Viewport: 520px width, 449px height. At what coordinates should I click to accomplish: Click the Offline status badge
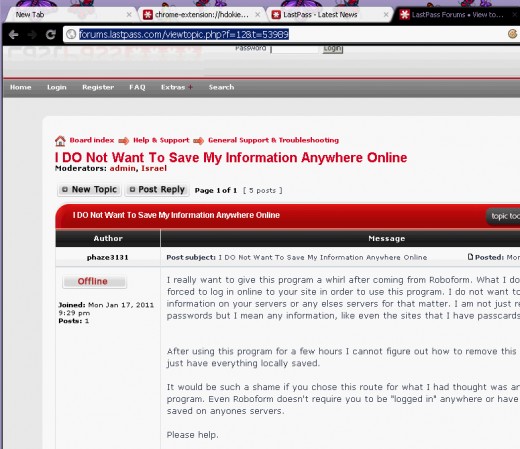94,282
